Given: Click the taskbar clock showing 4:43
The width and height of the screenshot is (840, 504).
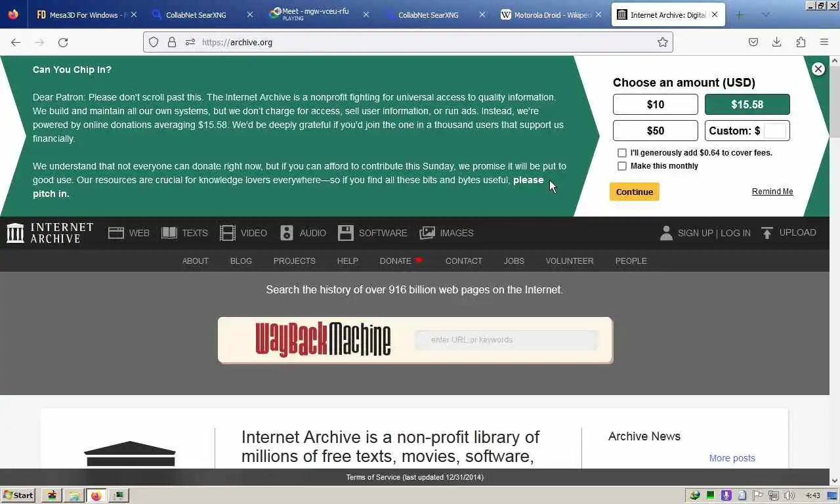Looking at the screenshot, I should click(x=812, y=495).
